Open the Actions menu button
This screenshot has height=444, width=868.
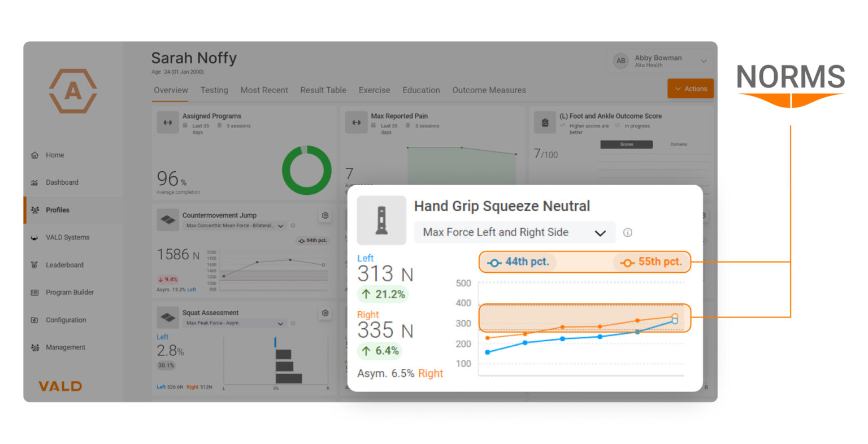pos(690,88)
